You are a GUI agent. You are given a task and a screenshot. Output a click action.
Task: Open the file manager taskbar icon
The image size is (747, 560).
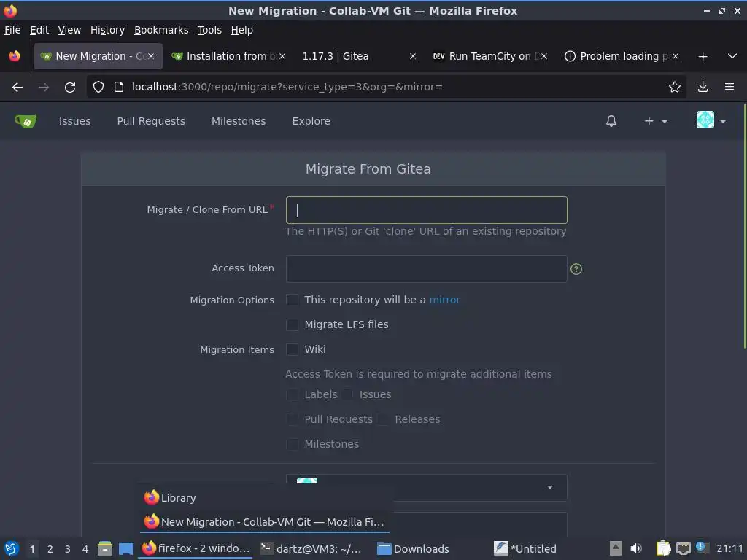(x=105, y=548)
